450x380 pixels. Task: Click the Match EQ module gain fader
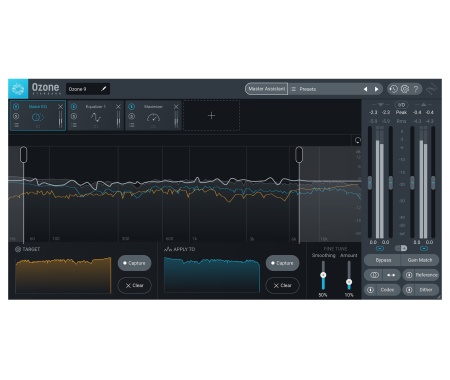60,119
